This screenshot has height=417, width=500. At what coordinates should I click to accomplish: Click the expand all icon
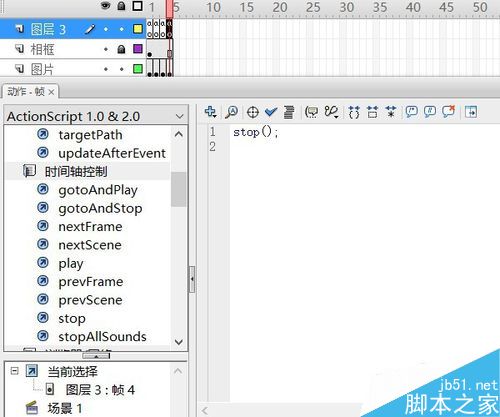tap(391, 112)
